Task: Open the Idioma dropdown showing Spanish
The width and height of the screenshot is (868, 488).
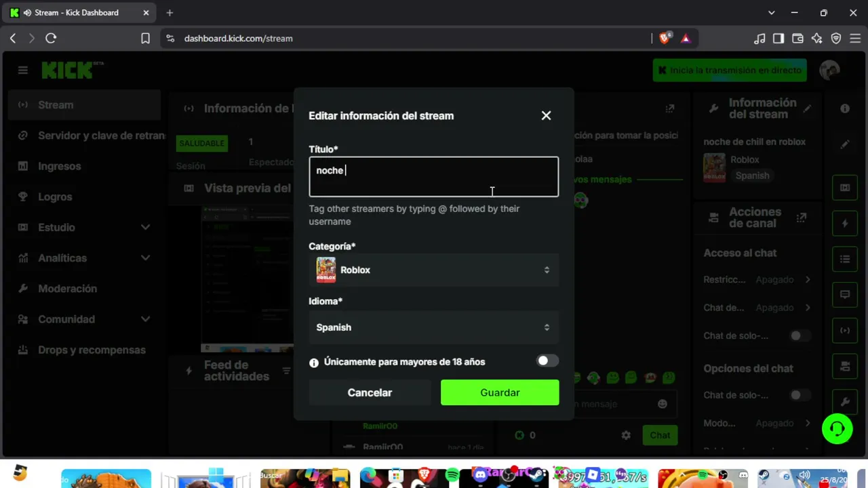Action: tap(434, 327)
